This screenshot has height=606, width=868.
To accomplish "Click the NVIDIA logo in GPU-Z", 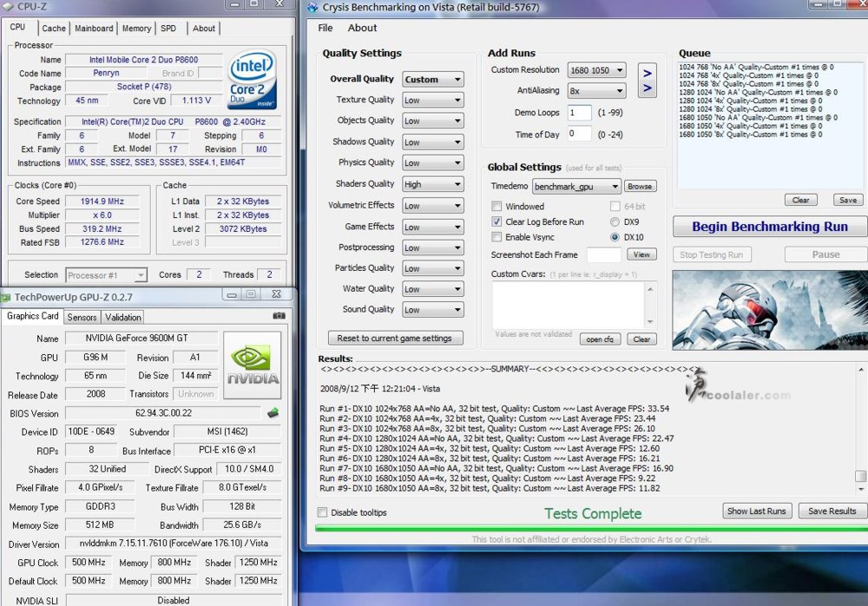I will point(253,365).
